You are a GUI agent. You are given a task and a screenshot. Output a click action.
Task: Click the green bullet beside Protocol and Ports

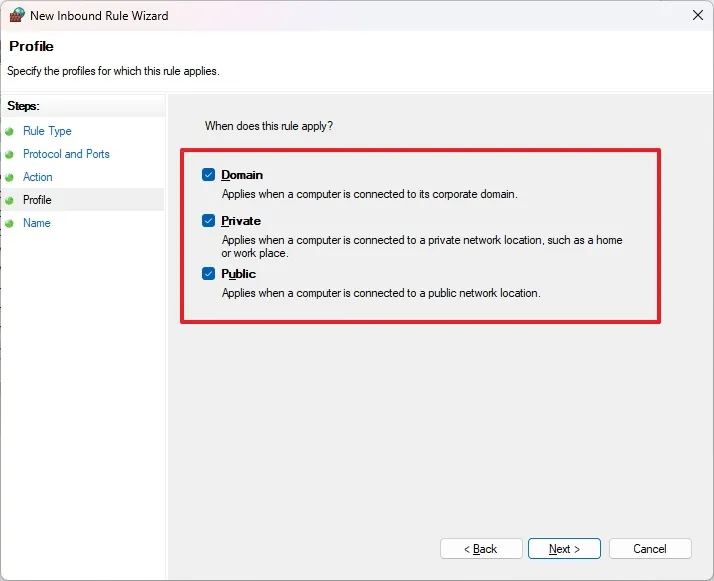click(10, 154)
